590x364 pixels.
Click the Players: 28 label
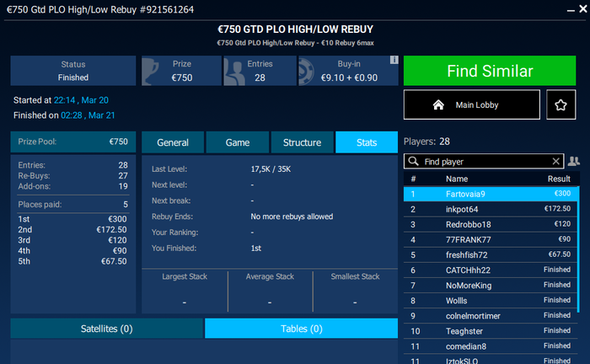[426, 142]
